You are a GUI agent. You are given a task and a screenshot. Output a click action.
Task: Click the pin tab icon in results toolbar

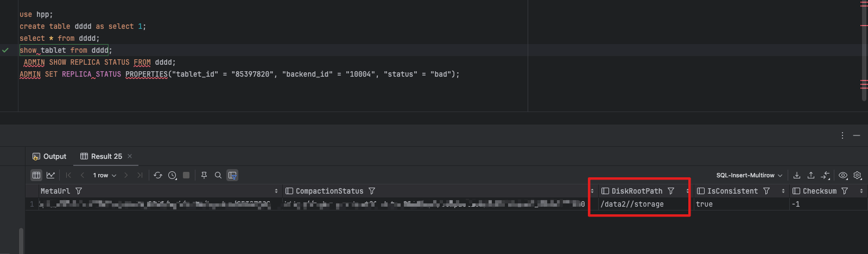coord(204,175)
